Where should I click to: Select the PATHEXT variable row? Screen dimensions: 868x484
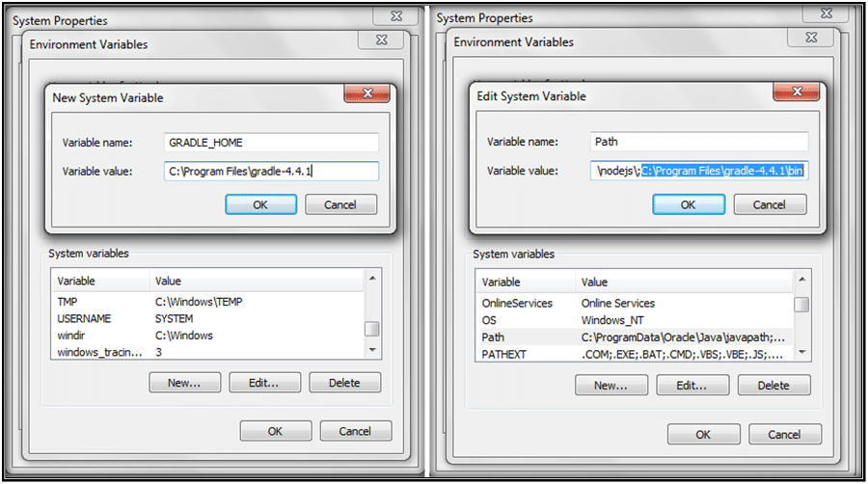(635, 354)
